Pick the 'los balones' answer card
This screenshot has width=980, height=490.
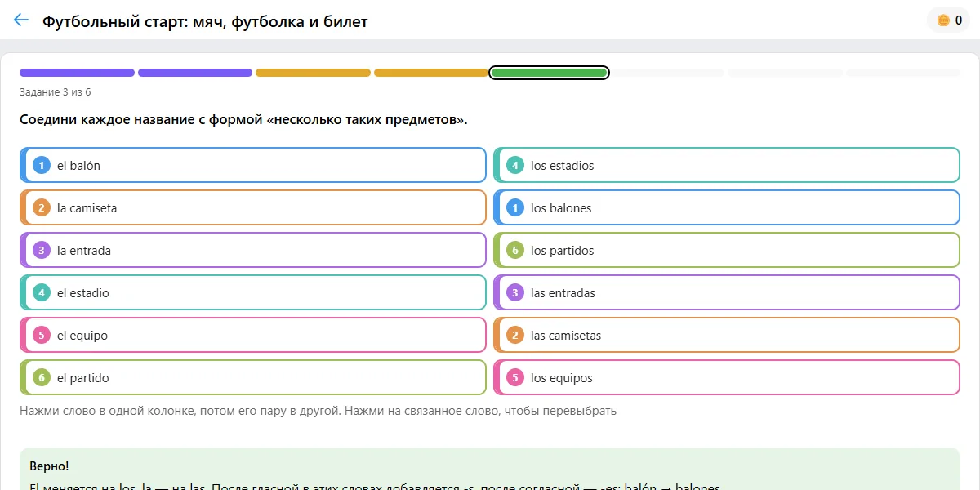click(x=727, y=207)
